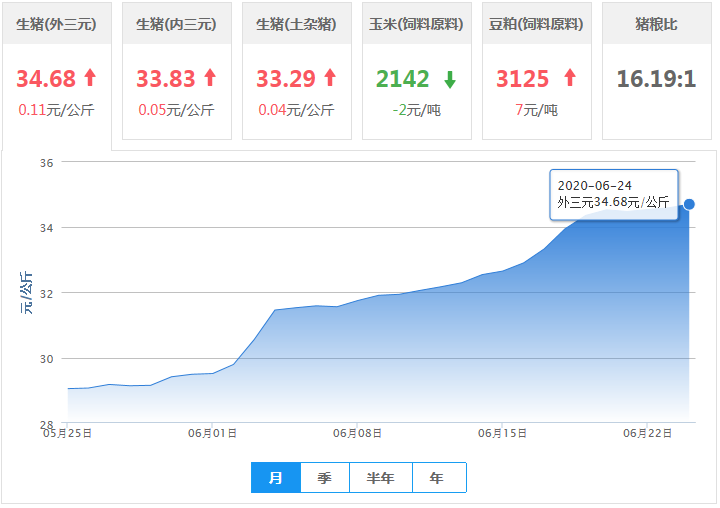Click the red up arrow beside 3125
This screenshot has height=508, width=720.
point(570,78)
